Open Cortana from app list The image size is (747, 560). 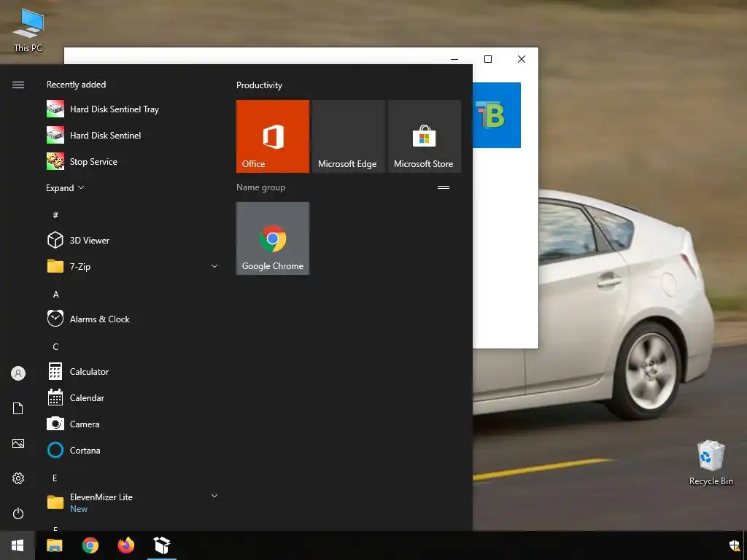133,450
